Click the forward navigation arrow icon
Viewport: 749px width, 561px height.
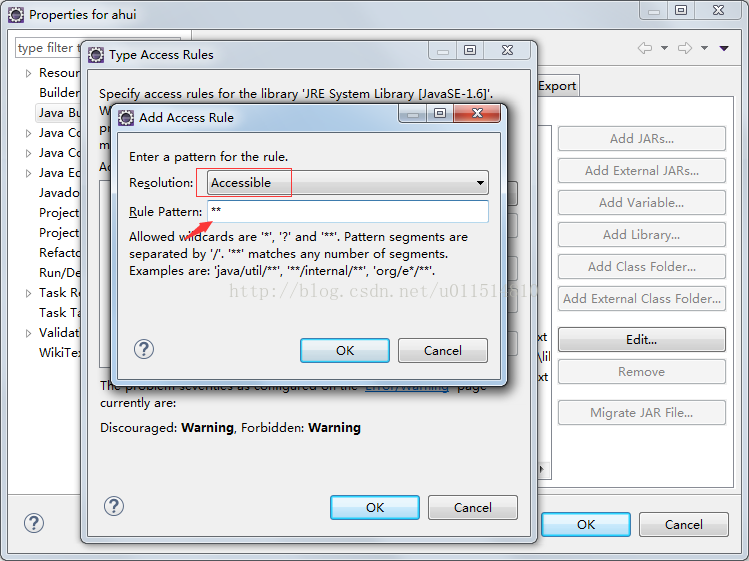pos(685,48)
